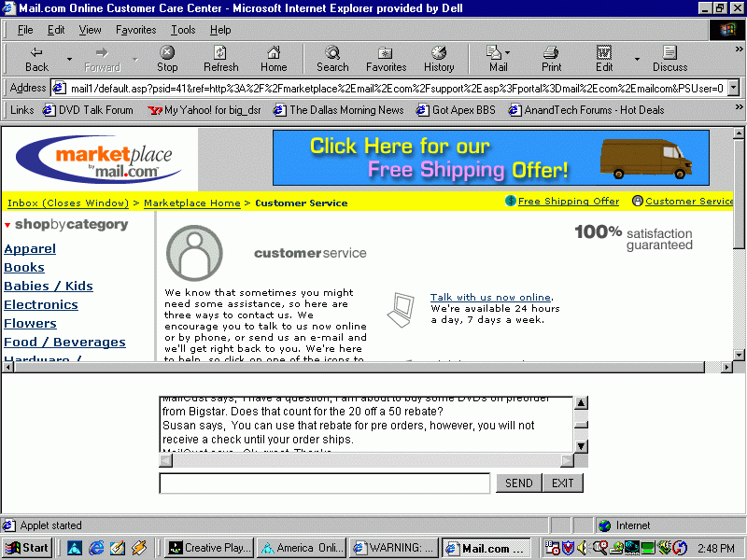The height and width of the screenshot is (560, 747).
Task: Open the Favorites pane from toolbar
Action: (386, 59)
